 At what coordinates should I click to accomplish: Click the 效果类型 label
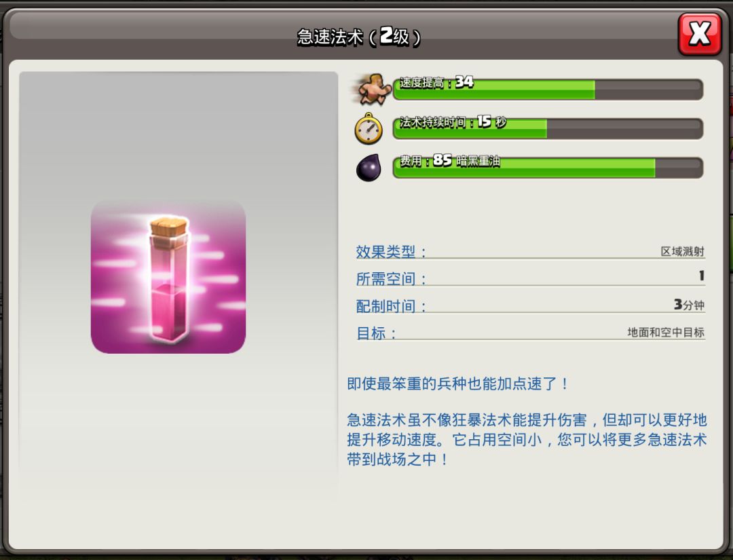[391, 251]
